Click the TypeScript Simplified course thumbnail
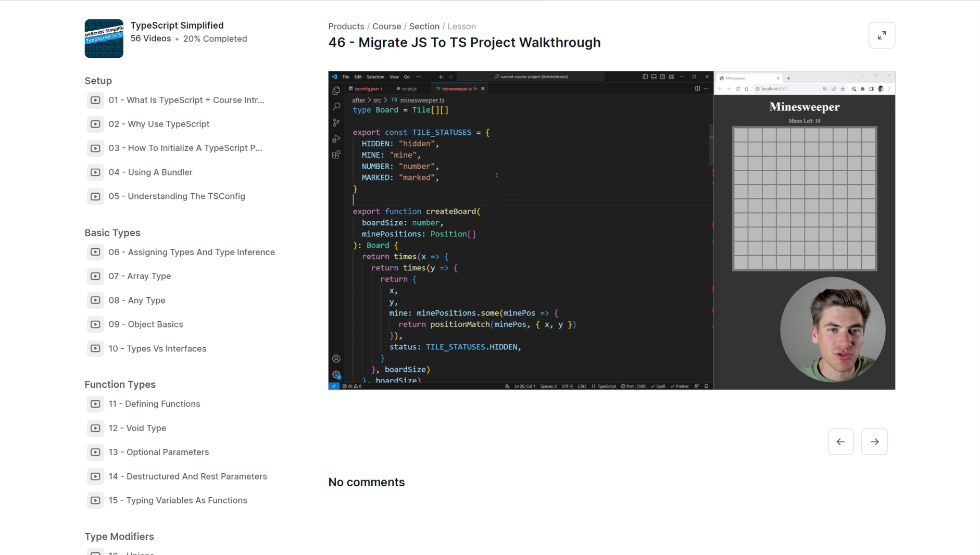This screenshot has height=555, width=980. [x=104, y=39]
